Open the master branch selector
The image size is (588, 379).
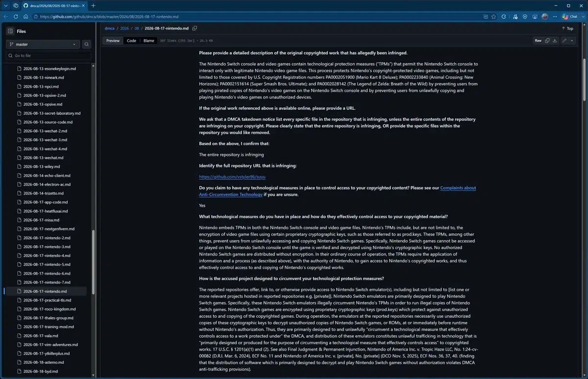[43, 44]
